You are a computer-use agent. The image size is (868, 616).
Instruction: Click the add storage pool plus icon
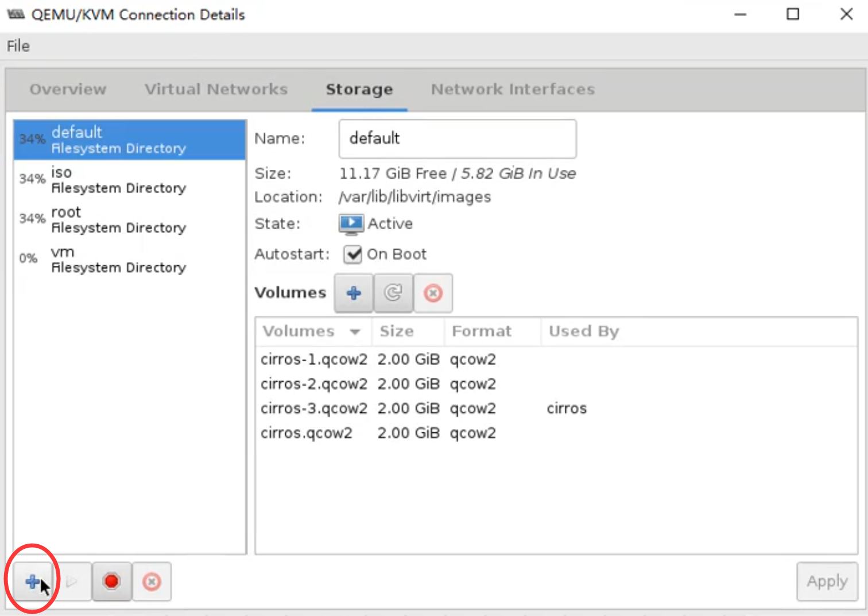point(33,582)
